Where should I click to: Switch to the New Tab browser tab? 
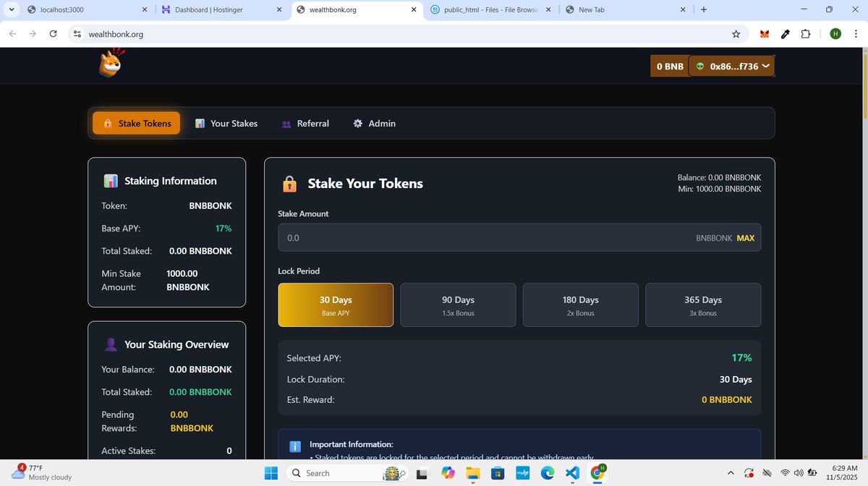(626, 10)
